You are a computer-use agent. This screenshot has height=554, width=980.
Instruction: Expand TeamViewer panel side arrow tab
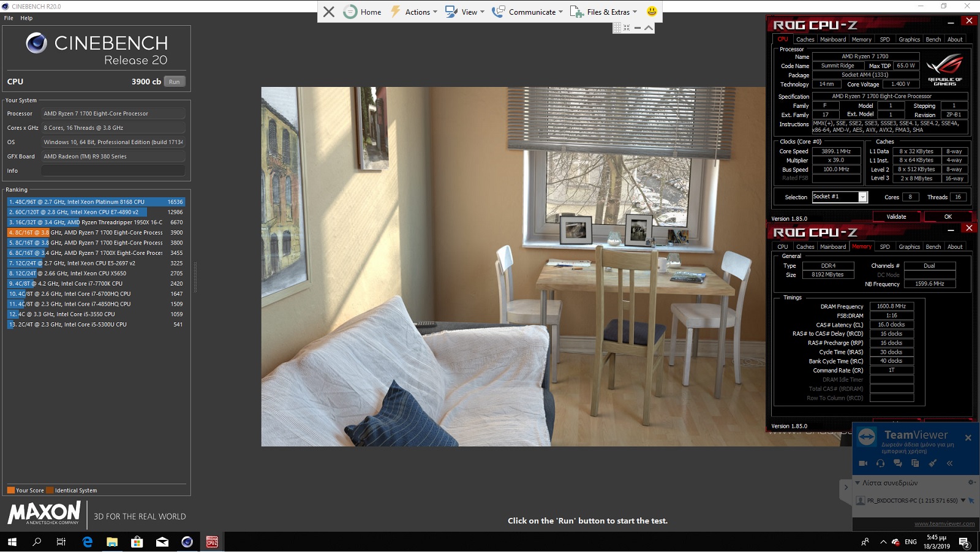pos(846,487)
